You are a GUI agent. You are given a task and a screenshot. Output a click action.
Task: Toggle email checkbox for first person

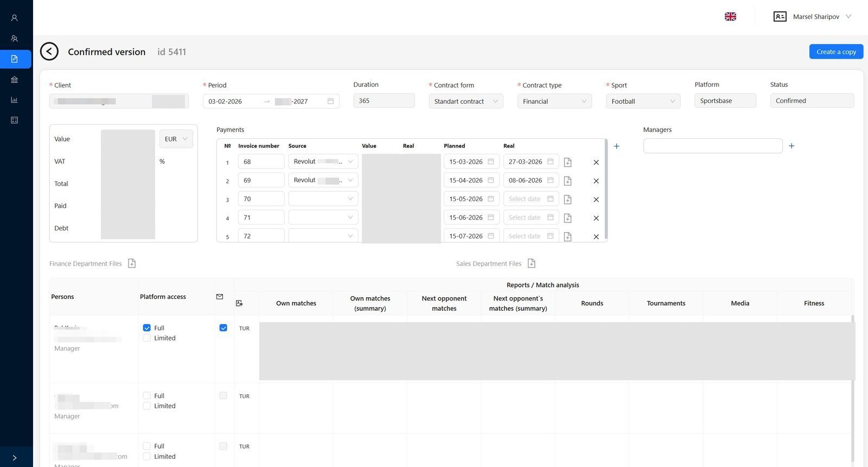pos(223,328)
